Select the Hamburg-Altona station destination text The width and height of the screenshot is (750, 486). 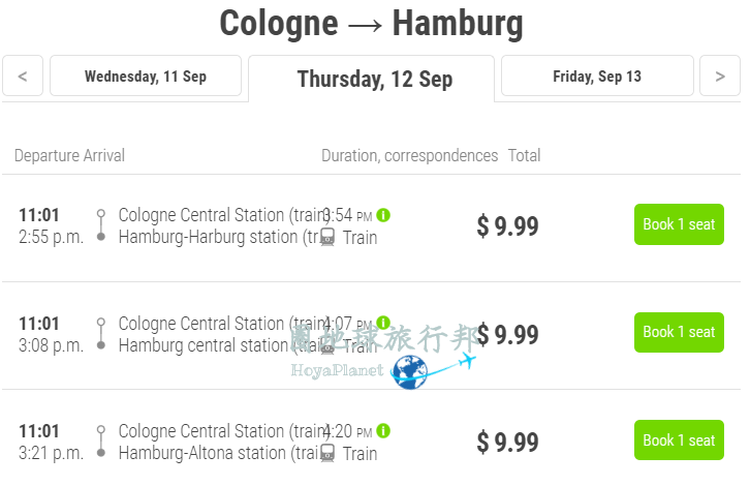pos(219,453)
